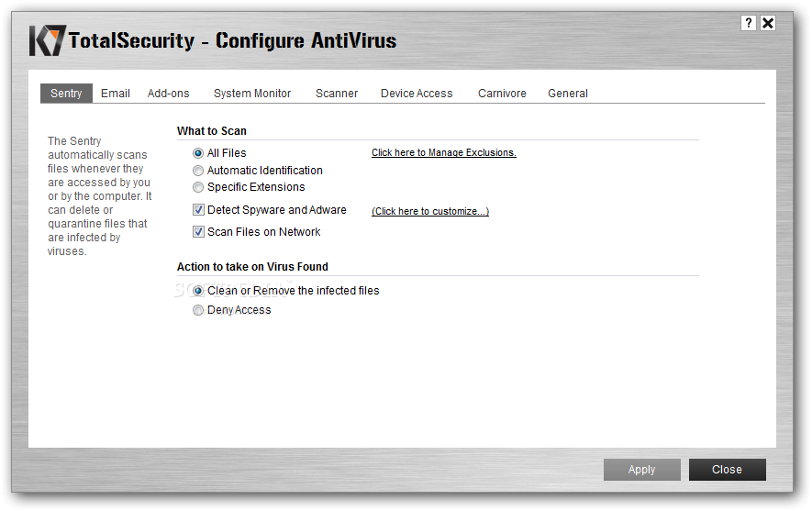Close the Configure AntiVirus window with X

(x=768, y=23)
